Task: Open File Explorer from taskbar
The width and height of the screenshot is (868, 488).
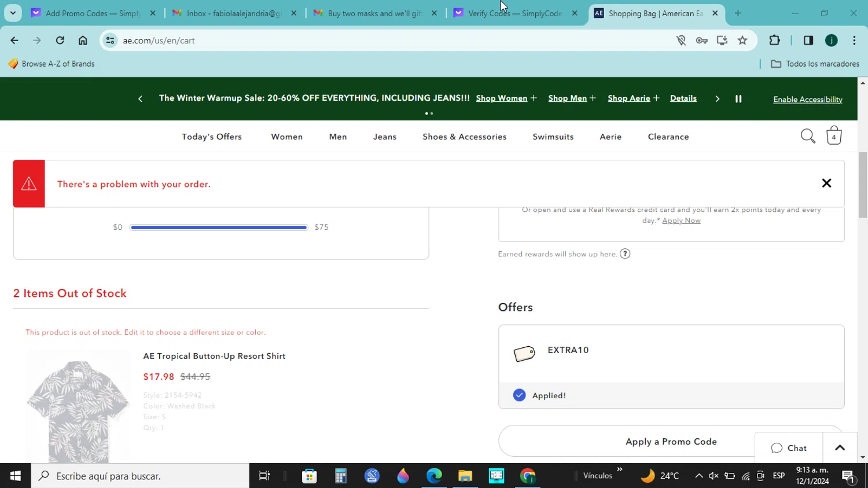Action: click(x=465, y=476)
